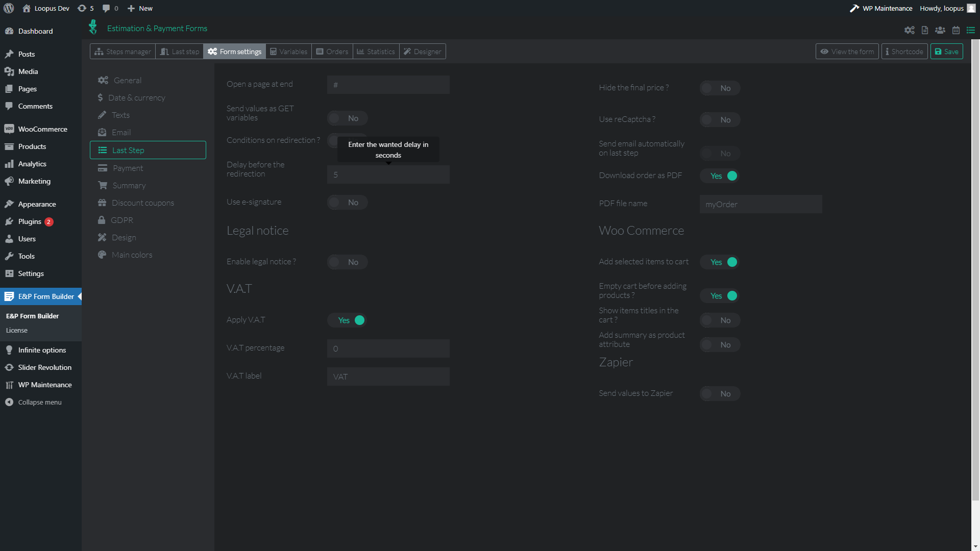Open the Payment settings section
The image size is (980, 551).
(128, 168)
